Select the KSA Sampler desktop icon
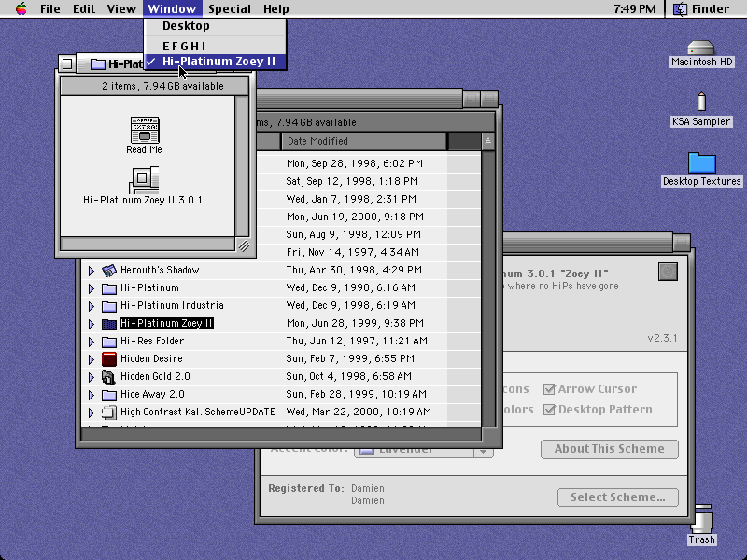 tap(701, 102)
